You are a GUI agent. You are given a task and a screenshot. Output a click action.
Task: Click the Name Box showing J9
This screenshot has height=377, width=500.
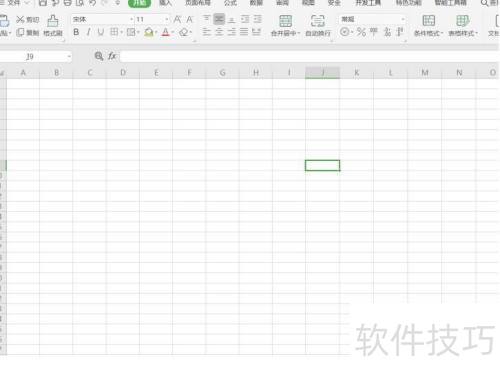[34, 56]
